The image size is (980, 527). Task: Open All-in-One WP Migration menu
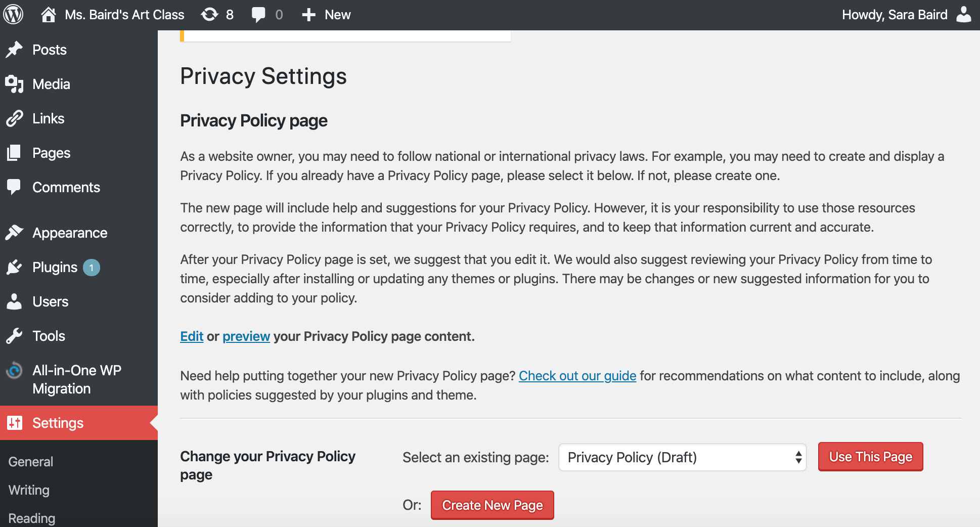coord(76,379)
